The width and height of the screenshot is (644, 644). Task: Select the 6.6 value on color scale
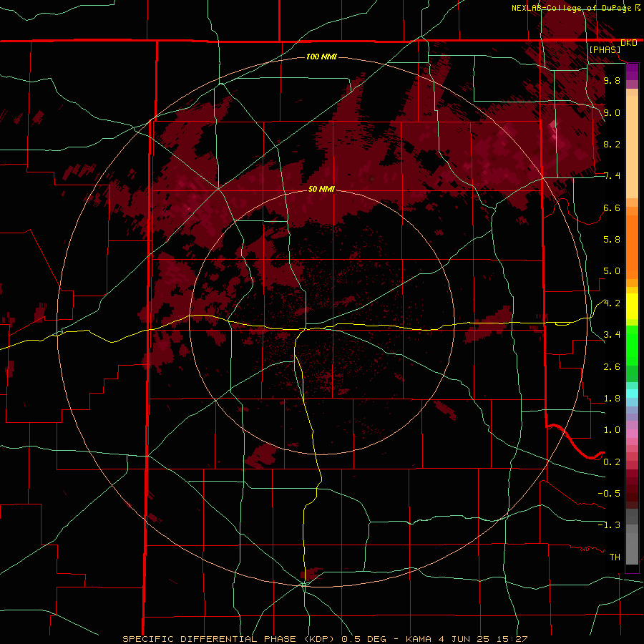coord(612,208)
